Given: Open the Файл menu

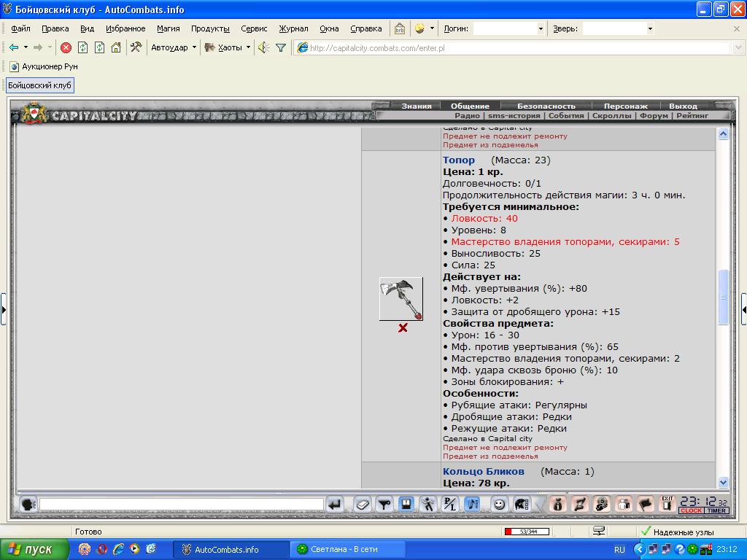Looking at the screenshot, I should pos(20,28).
